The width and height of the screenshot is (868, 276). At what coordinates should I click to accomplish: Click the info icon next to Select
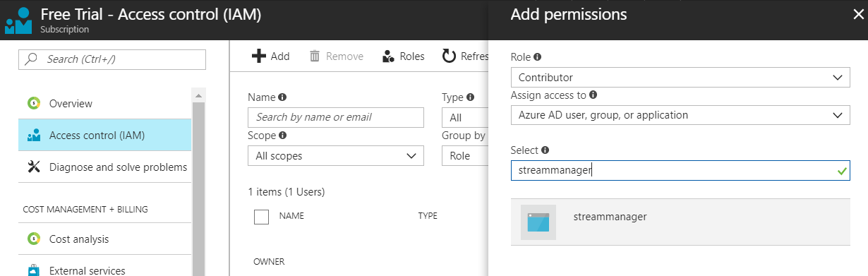[x=545, y=150]
